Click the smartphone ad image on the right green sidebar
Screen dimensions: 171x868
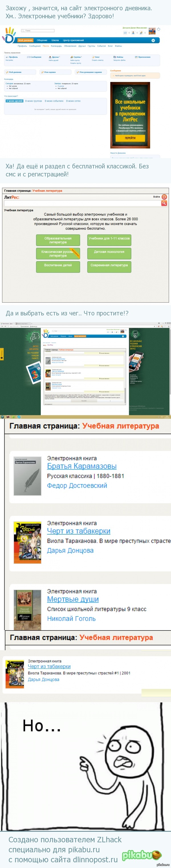point(136,362)
